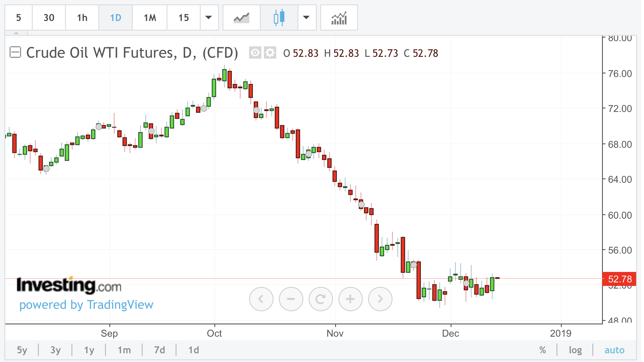Screen dimensions: 644x362
Task: Select the 1h interval tab
Action: coord(82,18)
